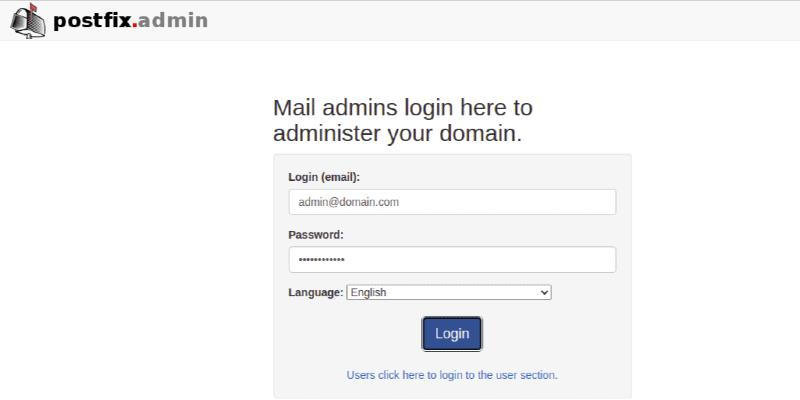Click the mailbox logo icon

coord(28,20)
